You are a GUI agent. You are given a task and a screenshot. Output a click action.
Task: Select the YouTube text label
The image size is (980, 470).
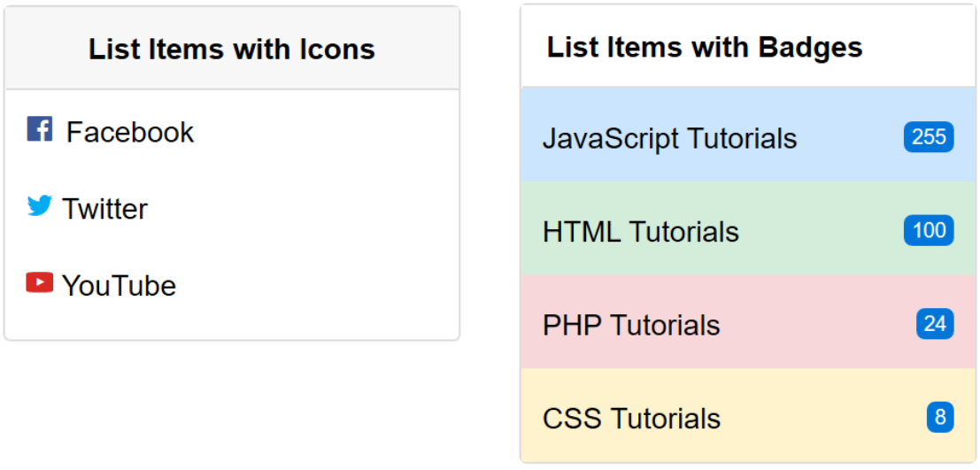tap(119, 286)
